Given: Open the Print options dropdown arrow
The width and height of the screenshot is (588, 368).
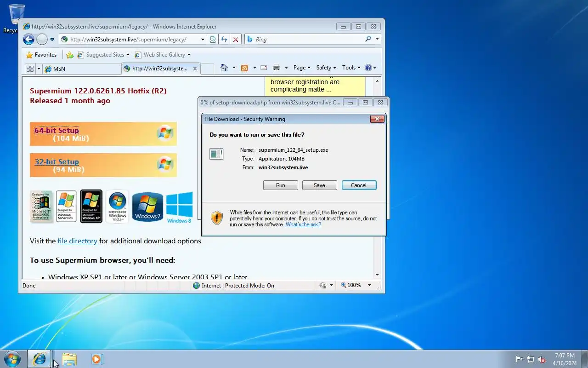Looking at the screenshot, I should 286,68.
